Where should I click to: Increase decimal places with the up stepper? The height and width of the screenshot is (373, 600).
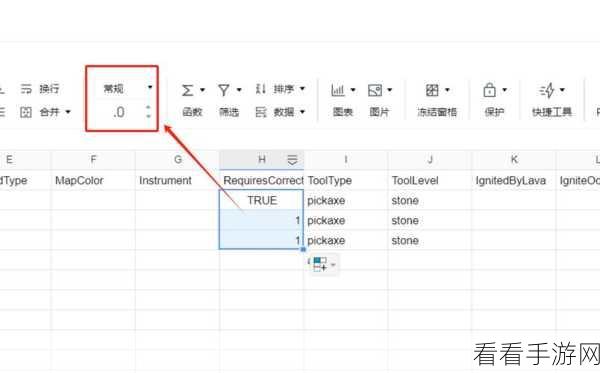click(x=148, y=108)
